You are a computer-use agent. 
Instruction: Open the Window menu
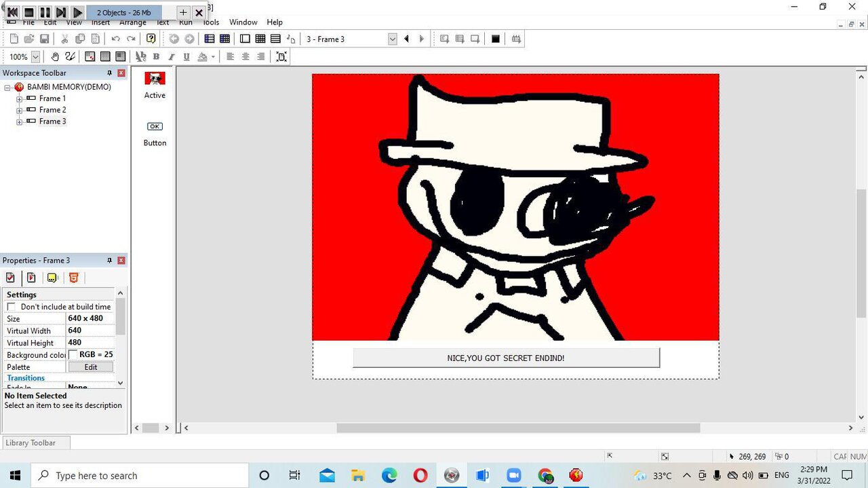click(243, 22)
